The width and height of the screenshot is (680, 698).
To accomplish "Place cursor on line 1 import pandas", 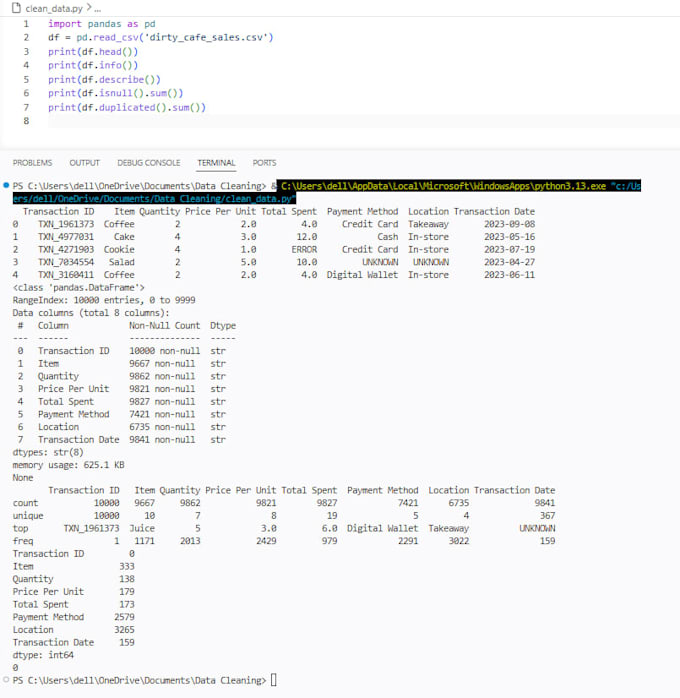I will pos(101,24).
